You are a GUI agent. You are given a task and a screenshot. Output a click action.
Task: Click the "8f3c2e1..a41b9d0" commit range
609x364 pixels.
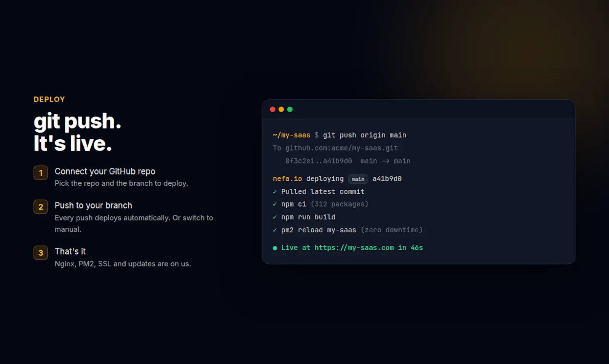[319, 161]
